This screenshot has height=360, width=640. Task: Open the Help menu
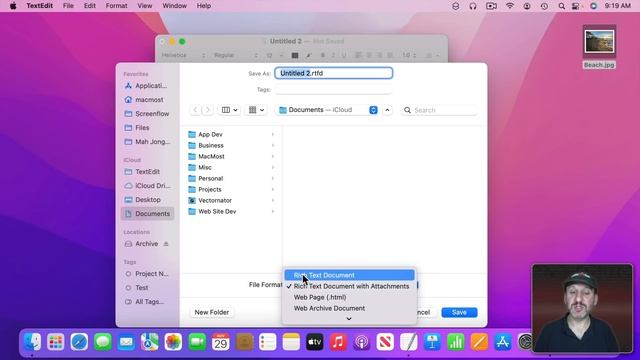point(204,6)
